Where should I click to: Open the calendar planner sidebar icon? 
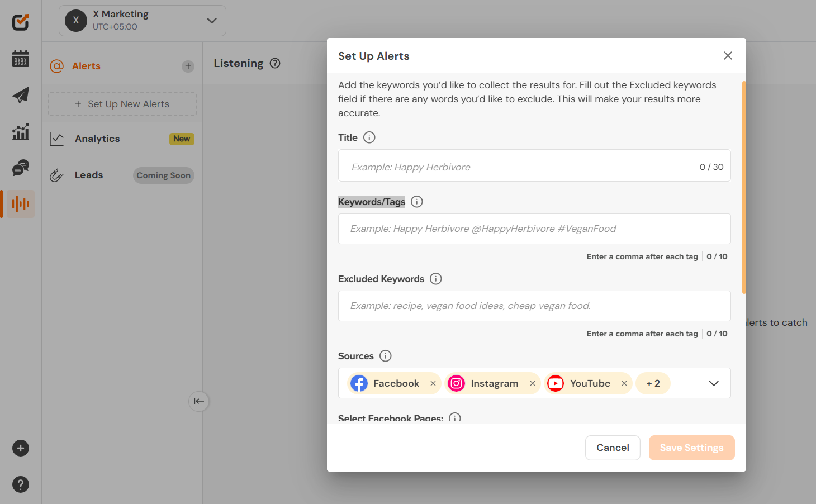point(21,58)
